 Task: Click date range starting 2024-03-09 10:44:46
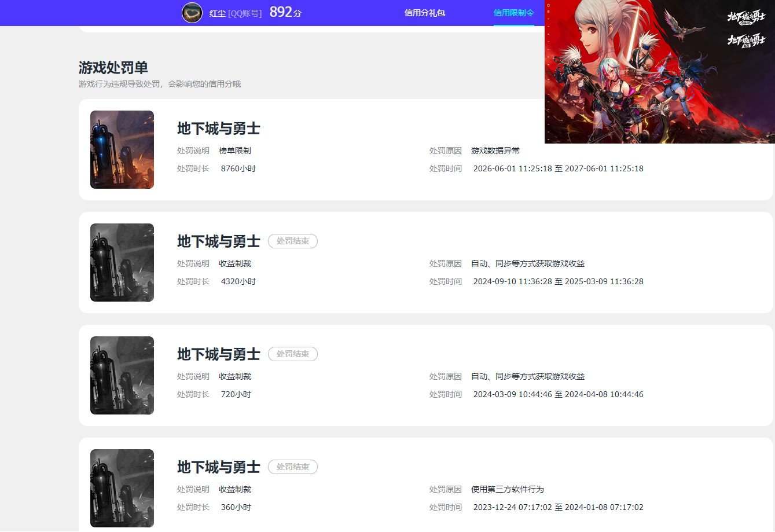559,394
